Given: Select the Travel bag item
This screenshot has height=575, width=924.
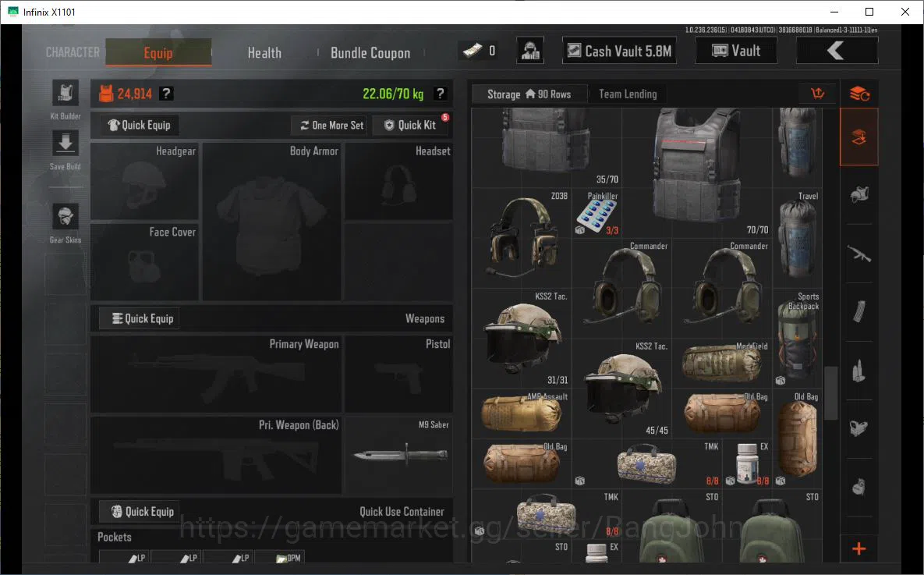Looking at the screenshot, I should tap(798, 238).
